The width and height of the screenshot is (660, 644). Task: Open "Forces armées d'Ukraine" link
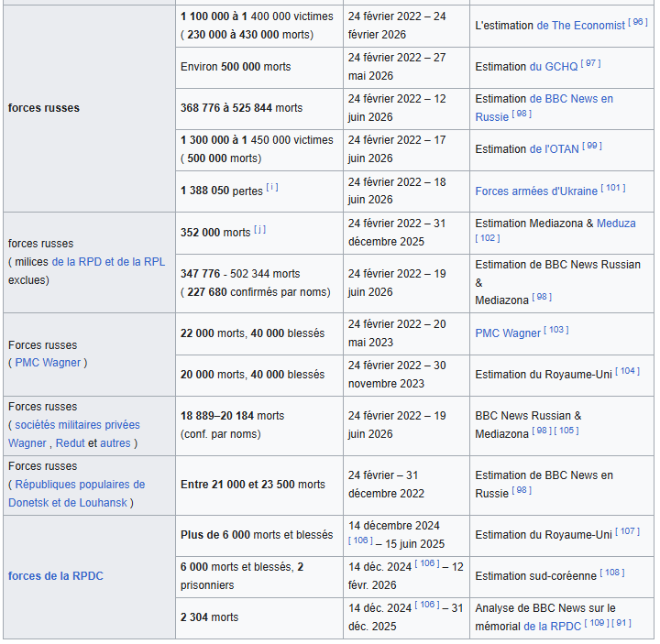pyautogui.click(x=536, y=191)
